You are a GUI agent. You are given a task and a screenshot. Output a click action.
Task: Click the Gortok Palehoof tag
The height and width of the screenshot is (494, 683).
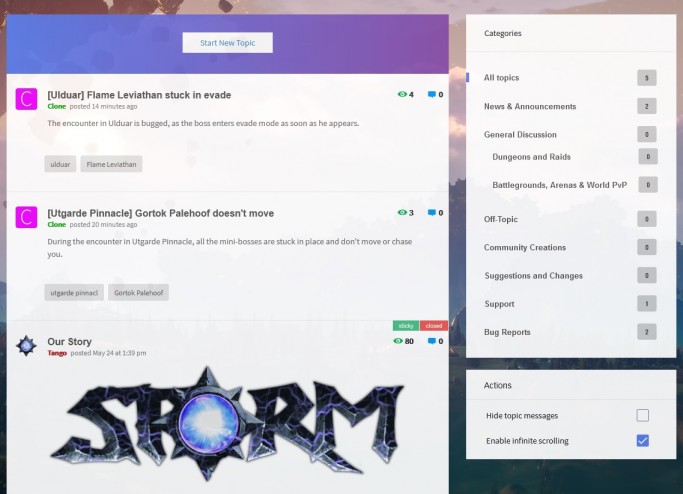[139, 293]
